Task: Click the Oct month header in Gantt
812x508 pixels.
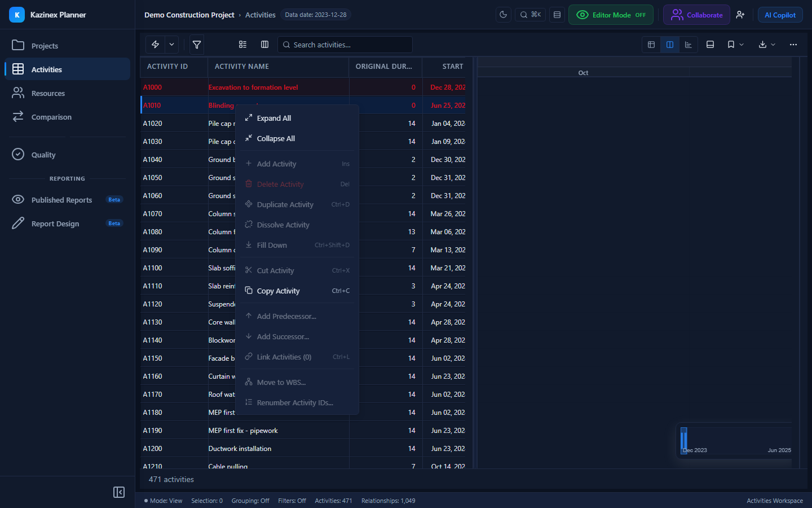Action: [583, 73]
